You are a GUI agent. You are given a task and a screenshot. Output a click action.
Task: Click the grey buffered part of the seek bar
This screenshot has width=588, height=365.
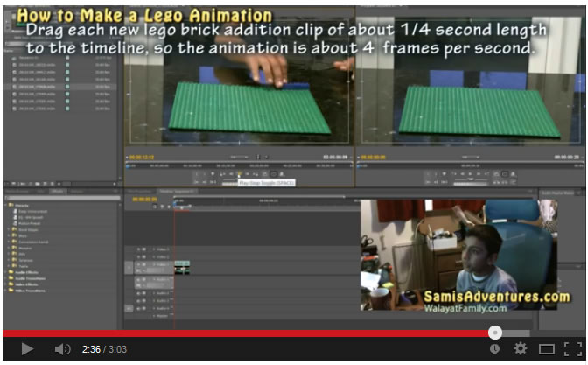coord(516,333)
